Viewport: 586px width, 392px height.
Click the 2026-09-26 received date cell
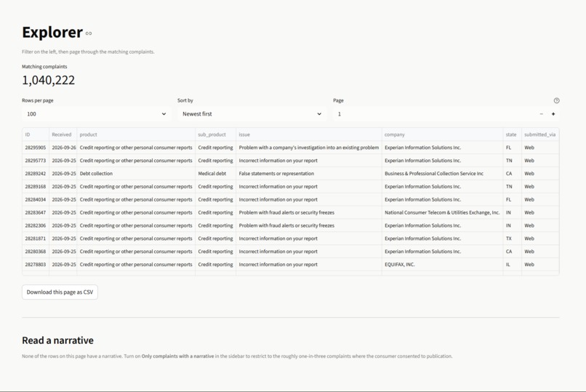pos(63,148)
